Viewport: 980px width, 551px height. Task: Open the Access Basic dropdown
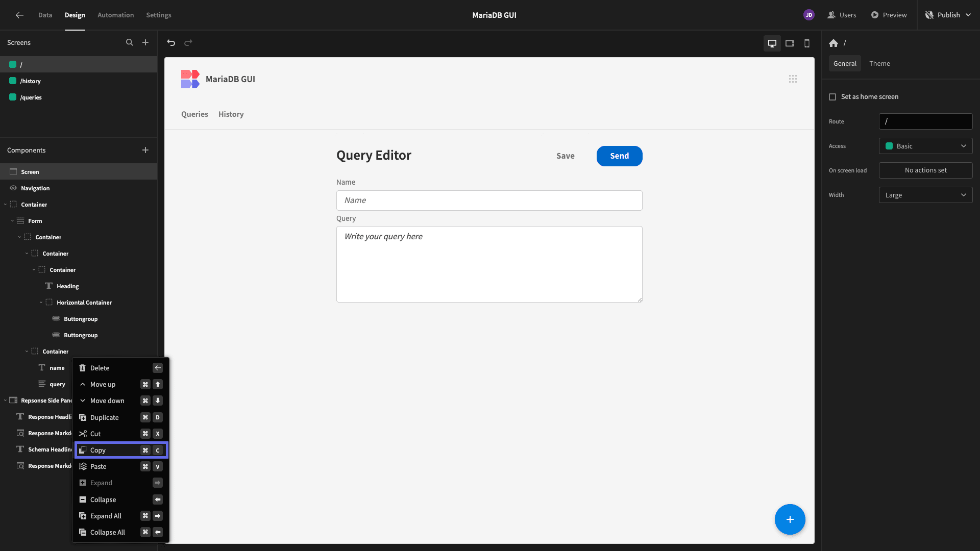pyautogui.click(x=925, y=146)
